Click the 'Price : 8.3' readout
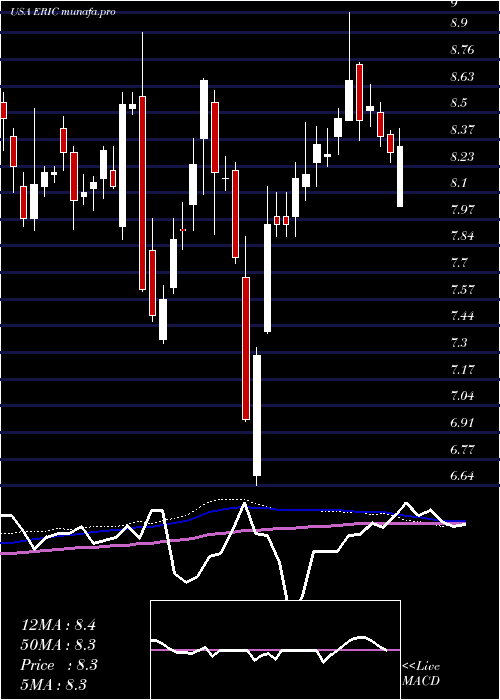Screen dimensions: 500x700 coord(59,665)
